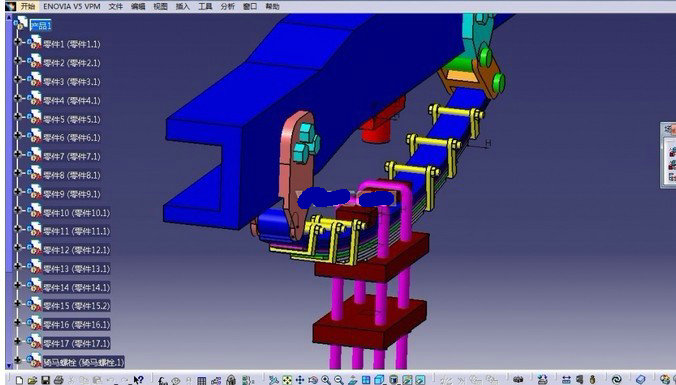The image size is (676, 385).
Task: Click the tree scrollbar down arrow
Action: coord(9,366)
